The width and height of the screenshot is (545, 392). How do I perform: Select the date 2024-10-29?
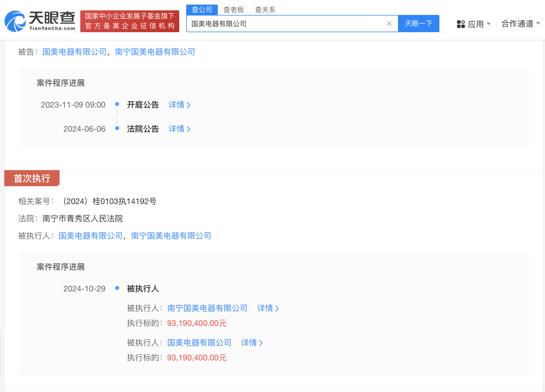(84, 289)
